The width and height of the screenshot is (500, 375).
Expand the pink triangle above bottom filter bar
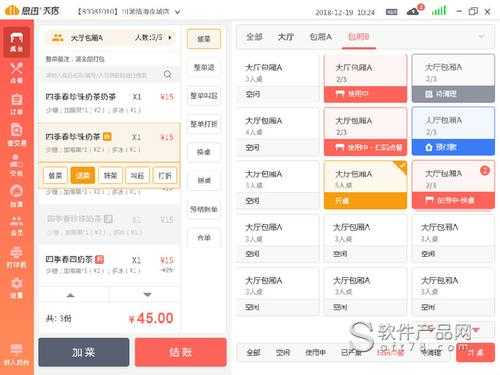click(x=476, y=330)
